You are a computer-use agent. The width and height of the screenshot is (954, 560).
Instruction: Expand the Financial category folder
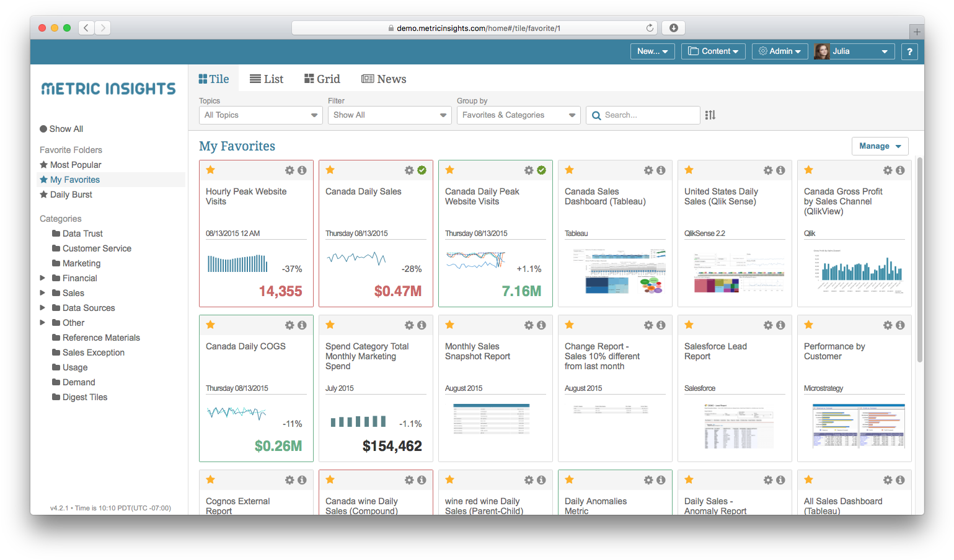tap(43, 278)
